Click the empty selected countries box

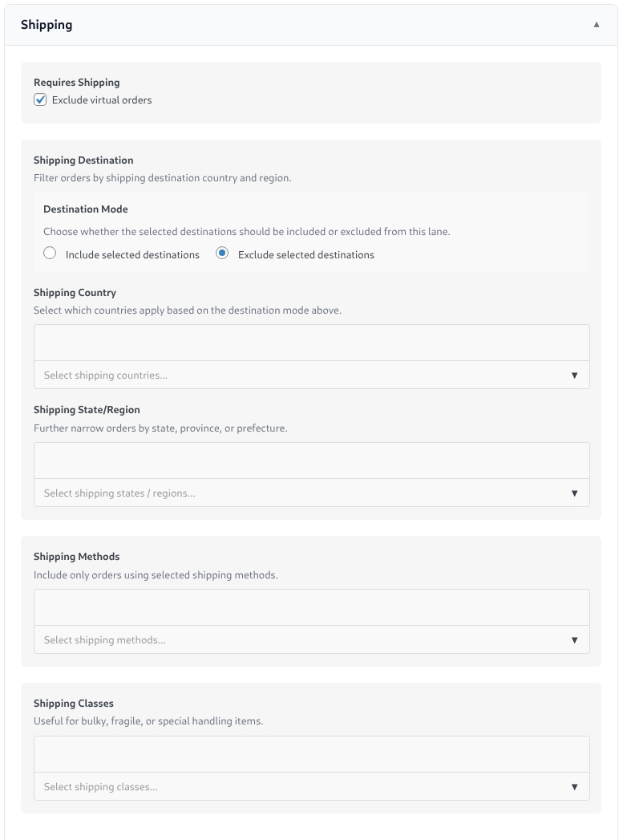click(311, 343)
